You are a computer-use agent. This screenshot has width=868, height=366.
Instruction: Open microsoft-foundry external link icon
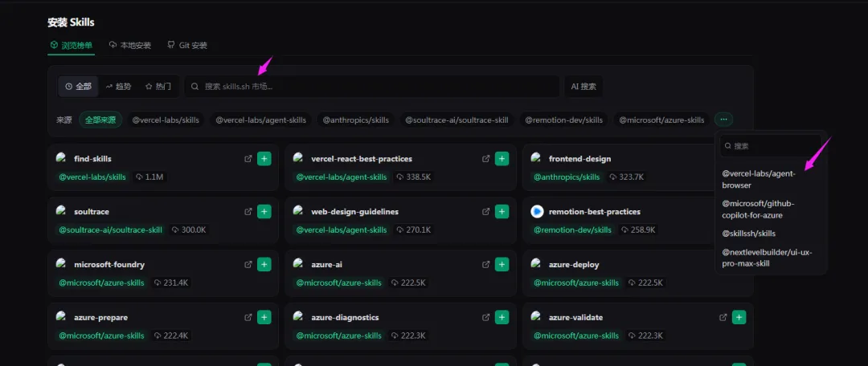tap(248, 265)
